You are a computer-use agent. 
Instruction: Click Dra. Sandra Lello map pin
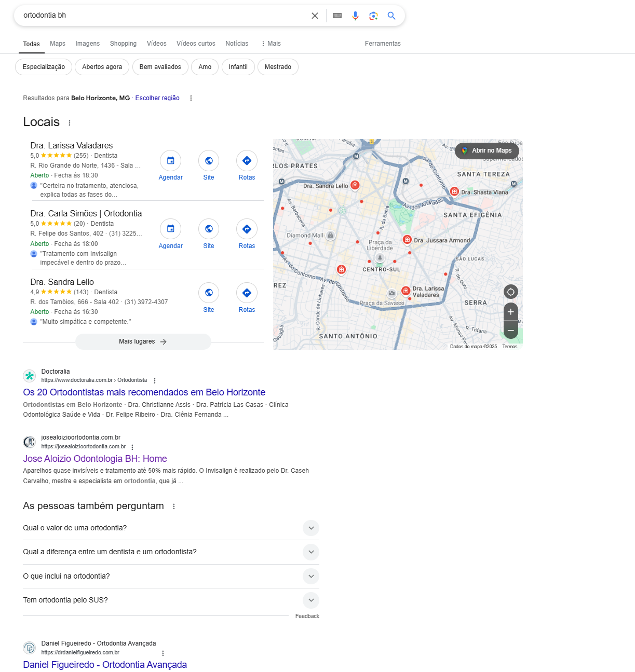pos(355,185)
